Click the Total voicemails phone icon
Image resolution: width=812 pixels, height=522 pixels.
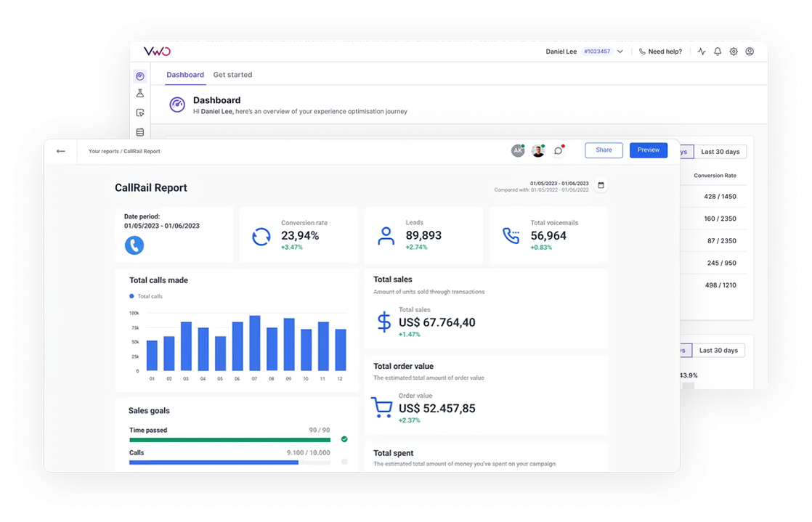pyautogui.click(x=511, y=236)
